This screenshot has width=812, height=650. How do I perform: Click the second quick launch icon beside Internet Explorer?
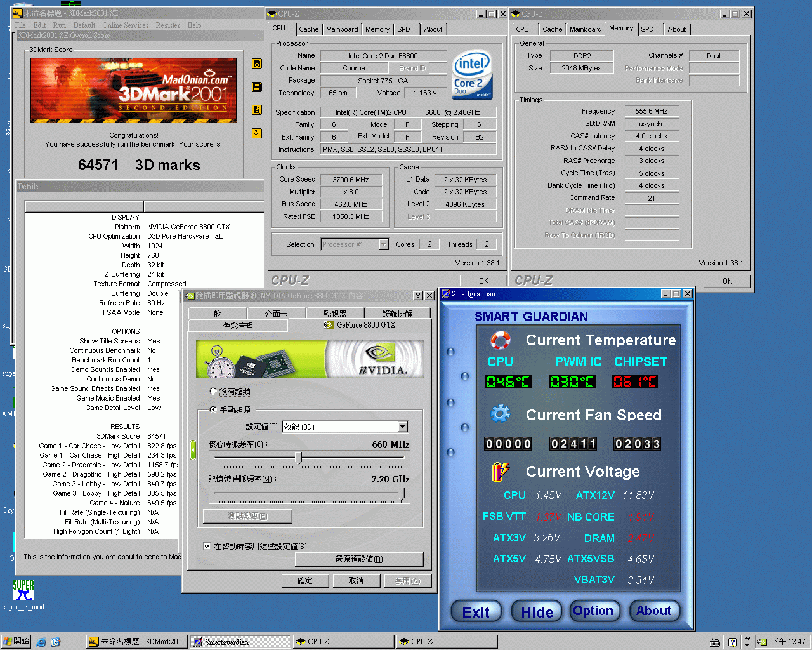(x=55, y=642)
